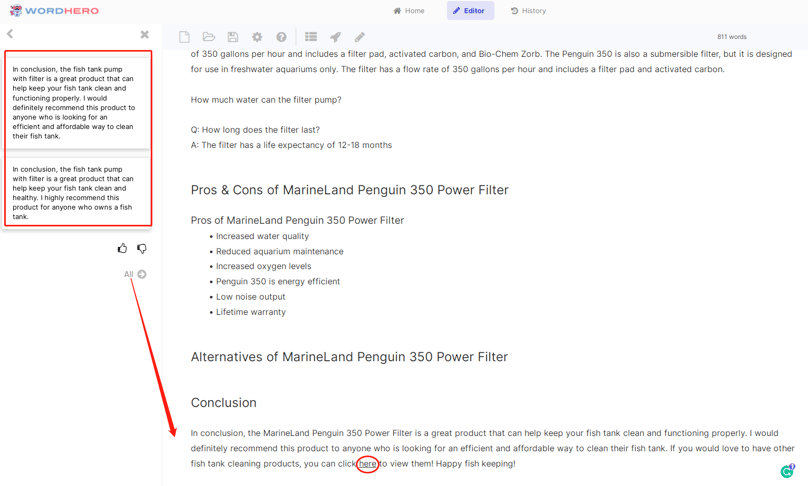Click the rocket generate icon
Viewport: 808px width, 486px height.
(x=335, y=37)
